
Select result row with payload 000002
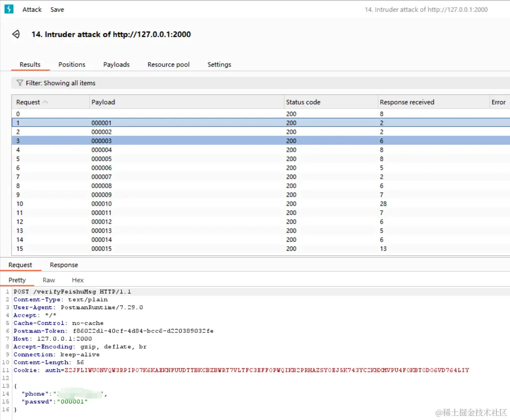(261, 132)
